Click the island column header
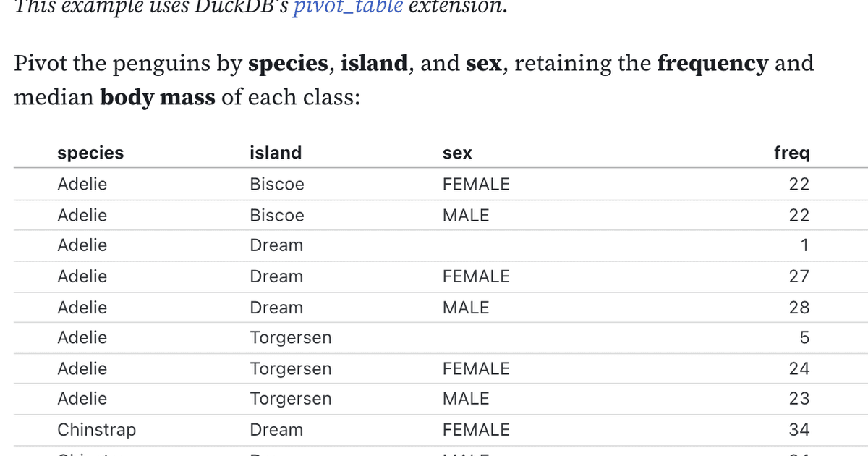The image size is (868, 456). coord(276,153)
